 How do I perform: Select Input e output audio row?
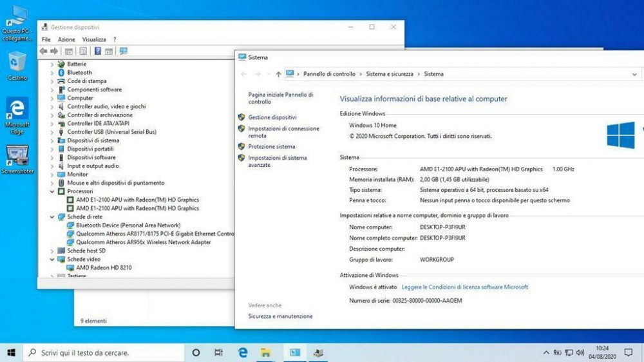(93, 166)
